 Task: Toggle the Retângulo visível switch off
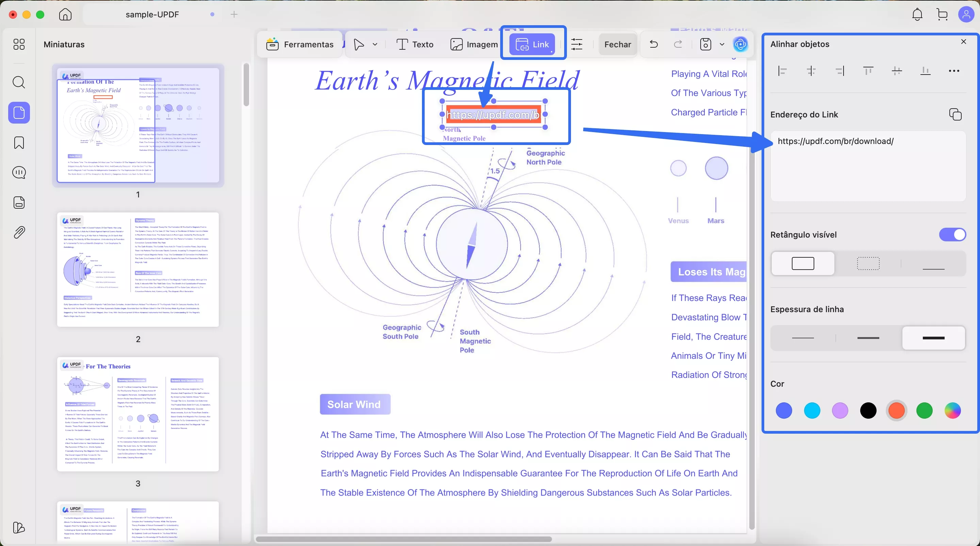coord(952,235)
